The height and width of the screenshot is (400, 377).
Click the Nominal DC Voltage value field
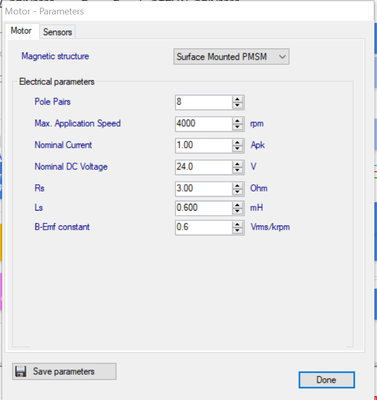[204, 167]
